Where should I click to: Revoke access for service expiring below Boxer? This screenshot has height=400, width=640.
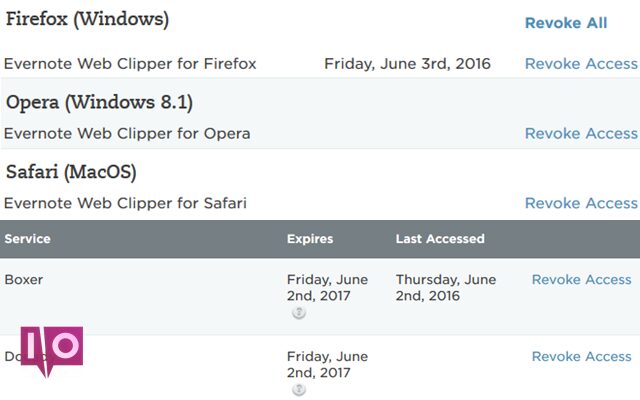click(582, 356)
